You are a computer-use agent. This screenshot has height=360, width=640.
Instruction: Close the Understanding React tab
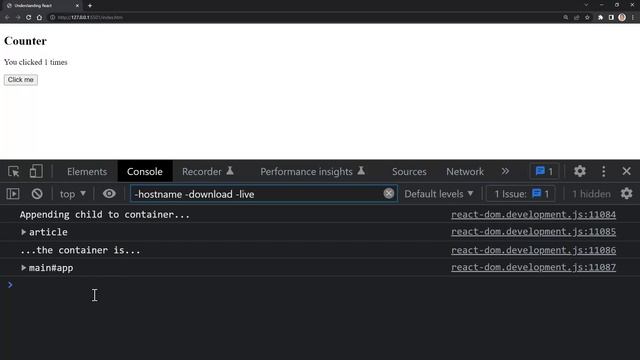tap(77, 6)
